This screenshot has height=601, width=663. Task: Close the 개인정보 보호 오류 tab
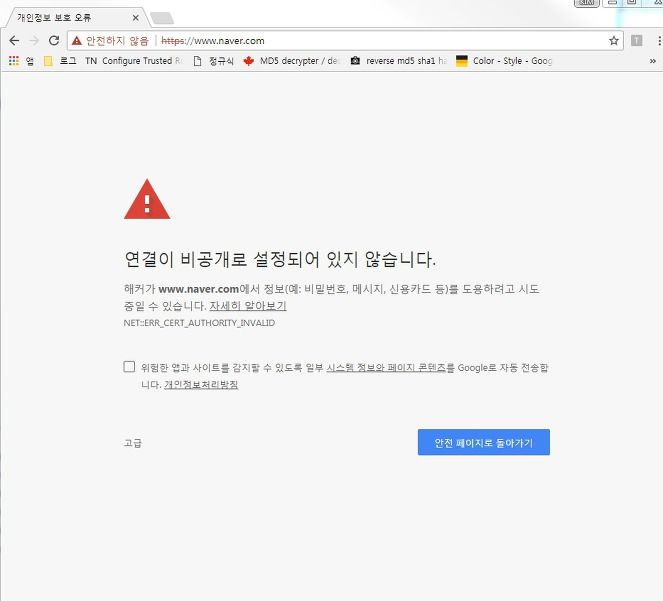[135, 18]
